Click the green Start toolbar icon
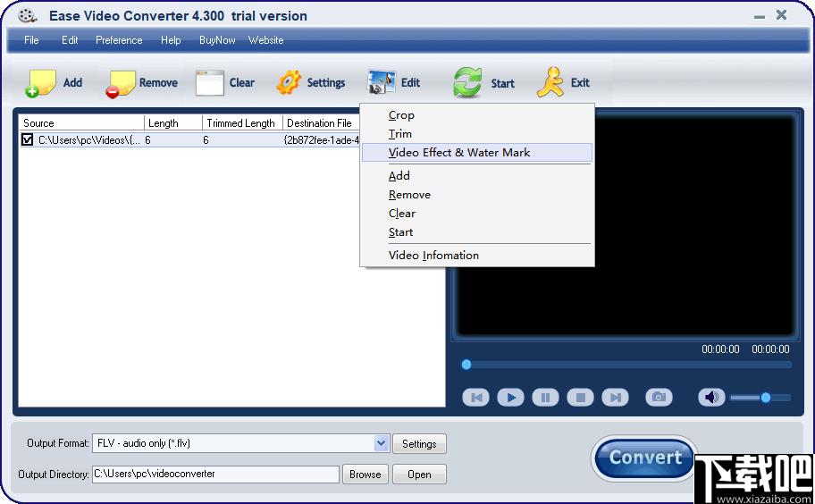The width and height of the screenshot is (815, 504). [467, 82]
